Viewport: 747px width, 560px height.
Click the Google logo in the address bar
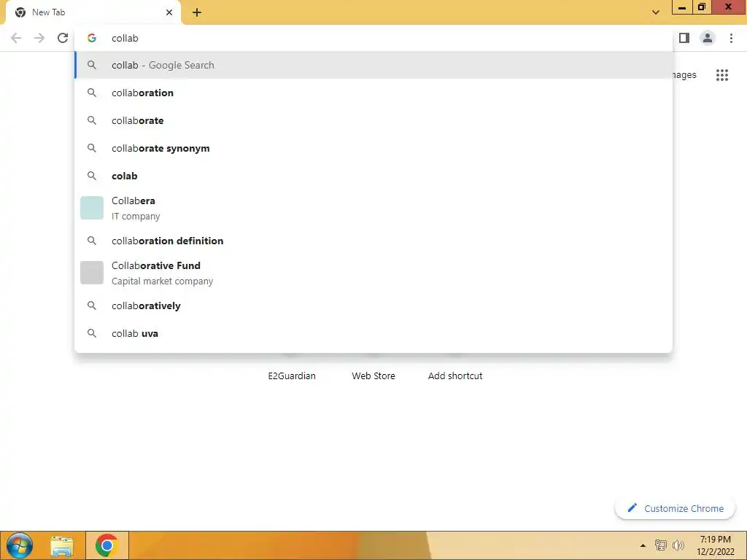pyautogui.click(x=92, y=38)
